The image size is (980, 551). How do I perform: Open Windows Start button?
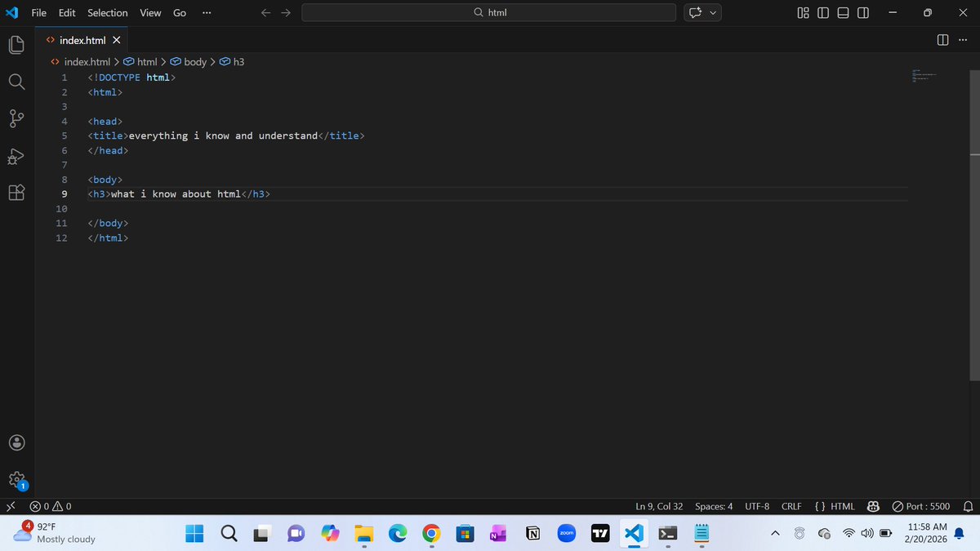pyautogui.click(x=194, y=533)
